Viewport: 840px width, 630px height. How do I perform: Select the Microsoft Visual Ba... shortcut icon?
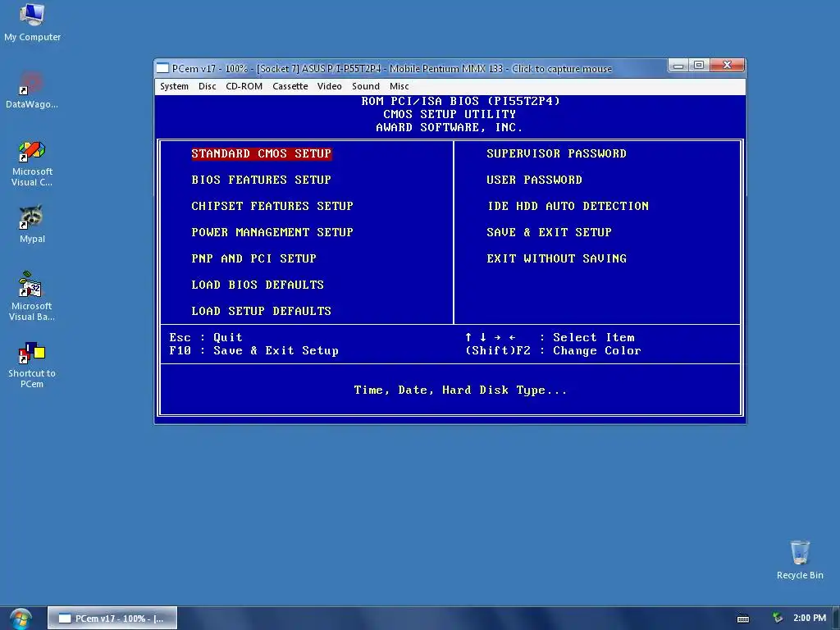32,296
